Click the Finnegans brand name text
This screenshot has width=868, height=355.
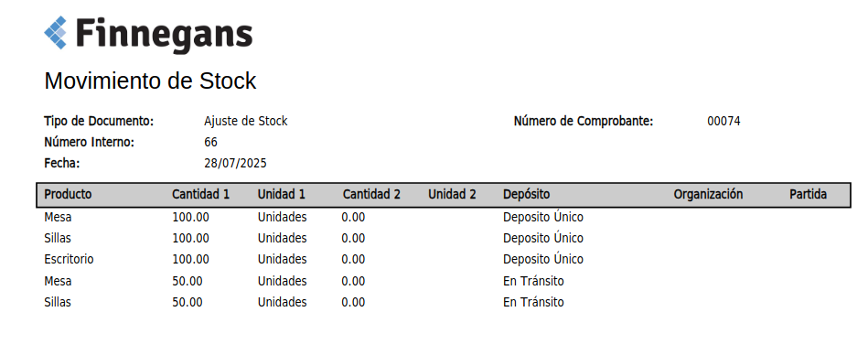tap(164, 35)
